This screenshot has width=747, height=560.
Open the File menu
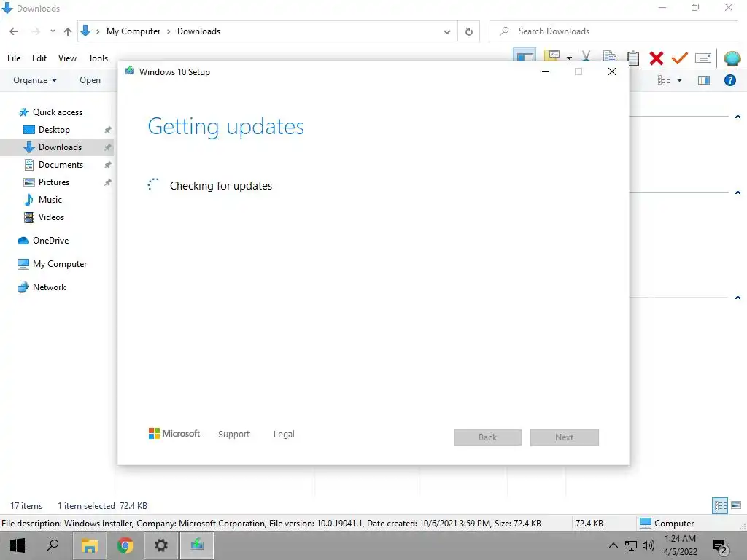coord(14,58)
